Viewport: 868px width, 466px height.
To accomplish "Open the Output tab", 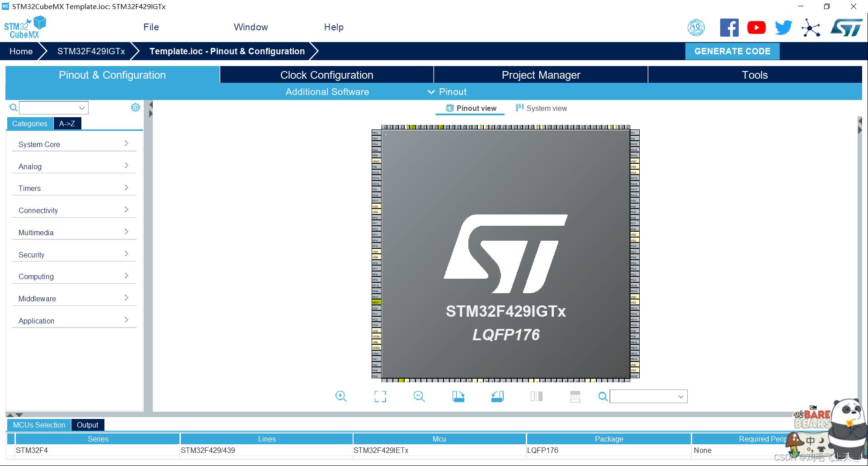I will (x=88, y=425).
